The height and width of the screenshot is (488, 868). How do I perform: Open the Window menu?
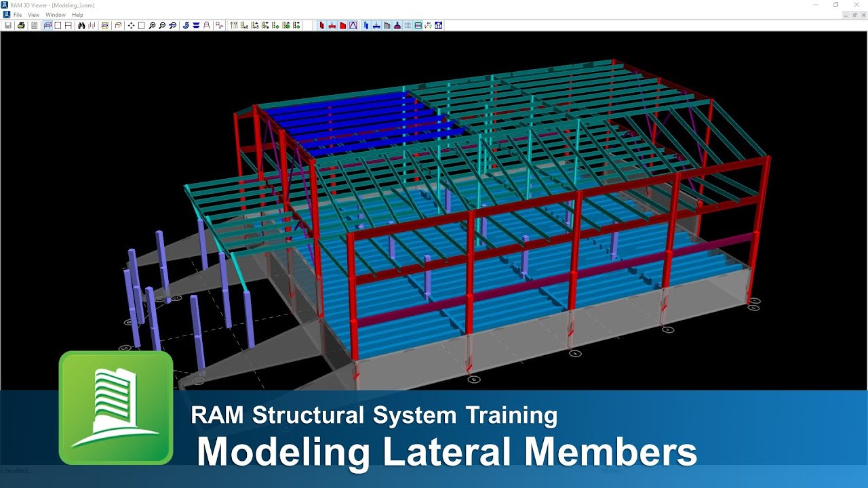click(x=56, y=15)
